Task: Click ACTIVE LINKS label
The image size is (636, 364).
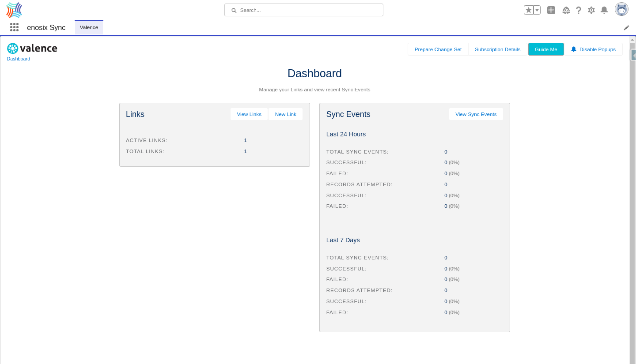Action: [x=147, y=140]
